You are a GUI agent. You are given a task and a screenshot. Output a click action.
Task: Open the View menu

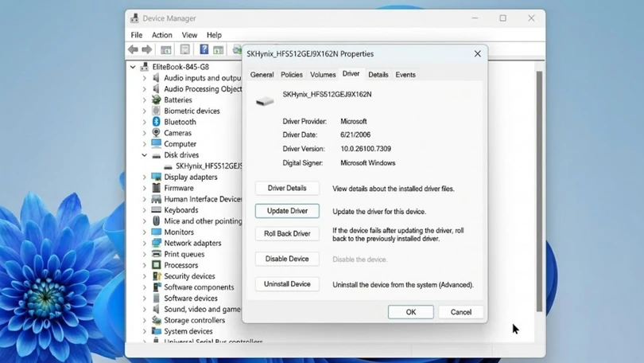pyautogui.click(x=189, y=35)
